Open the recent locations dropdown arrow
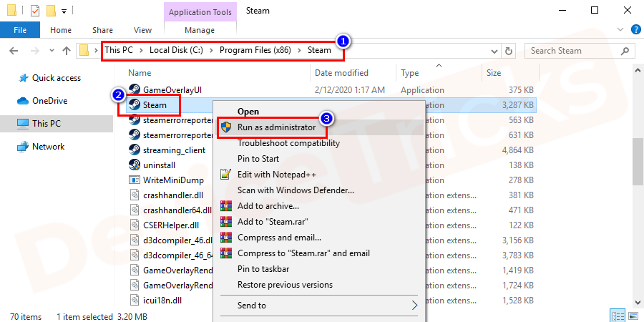The height and width of the screenshot is (322, 644). 49,51
